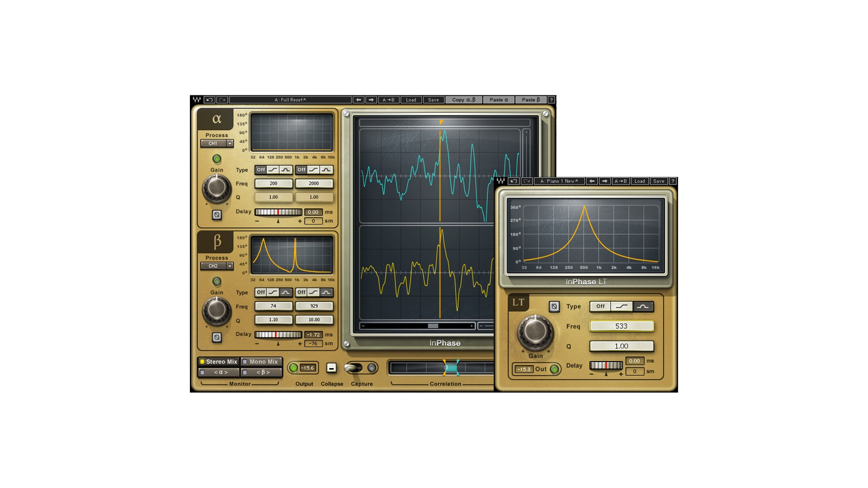Viewport: 868px width, 488px height.
Task: Click beta Freq field showing 929
Action: coord(314,306)
